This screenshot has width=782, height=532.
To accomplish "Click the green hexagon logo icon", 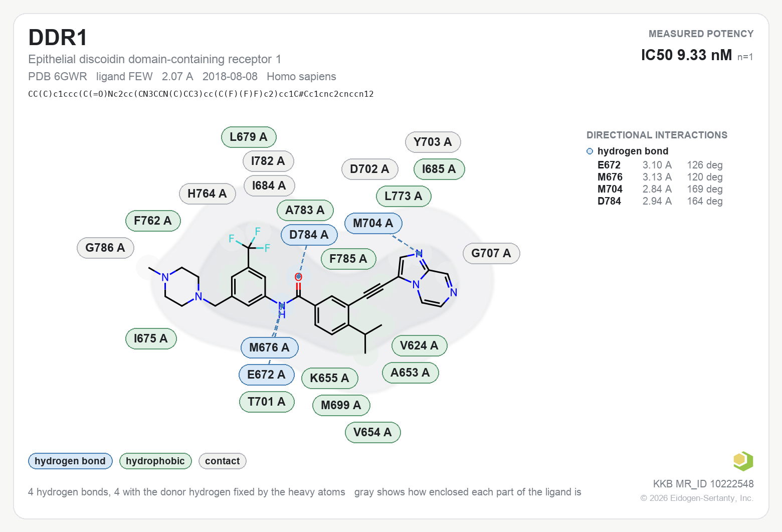I will [743, 461].
